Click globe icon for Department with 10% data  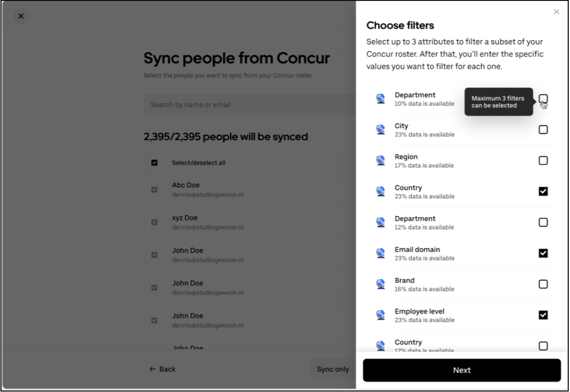pos(380,99)
